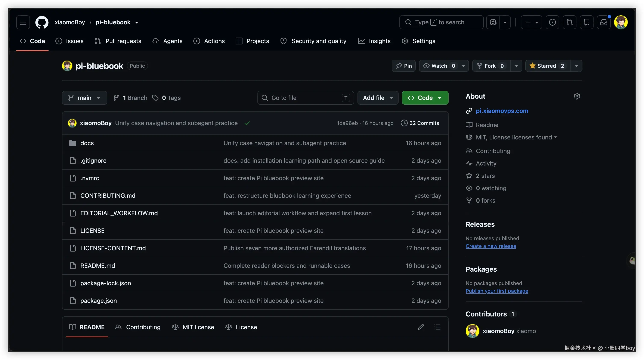Open the Copilot chat icon
This screenshot has width=644, height=360.
point(493,22)
